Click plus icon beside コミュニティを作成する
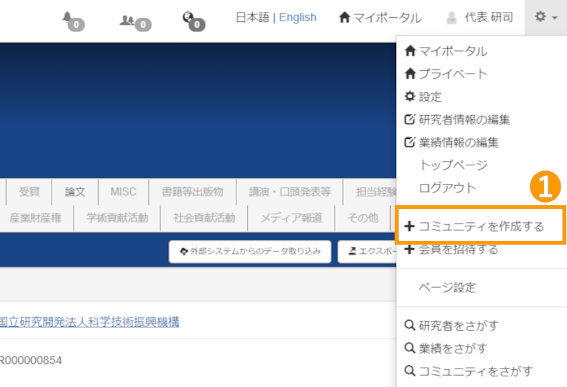Viewport: 567px width, 387px height. pos(409,226)
